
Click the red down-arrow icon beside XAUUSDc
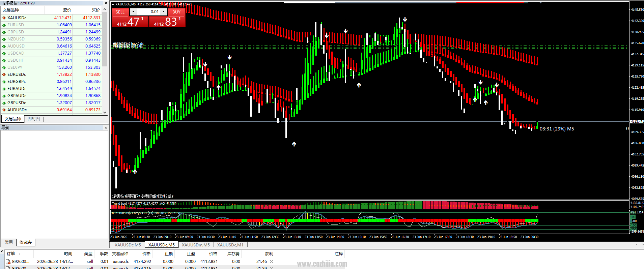[x=4, y=18]
